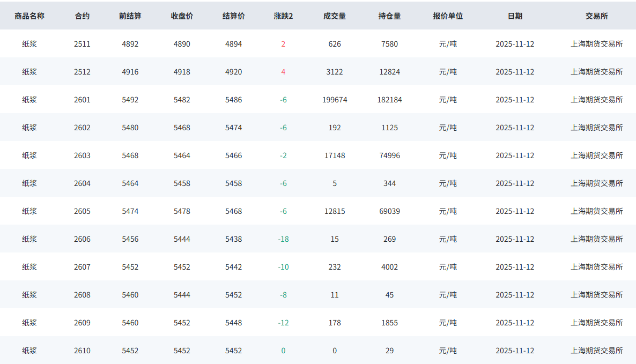Image resolution: width=636 pixels, height=364 pixels.
Task: Click the 收盘价 column header
Action: click(182, 16)
